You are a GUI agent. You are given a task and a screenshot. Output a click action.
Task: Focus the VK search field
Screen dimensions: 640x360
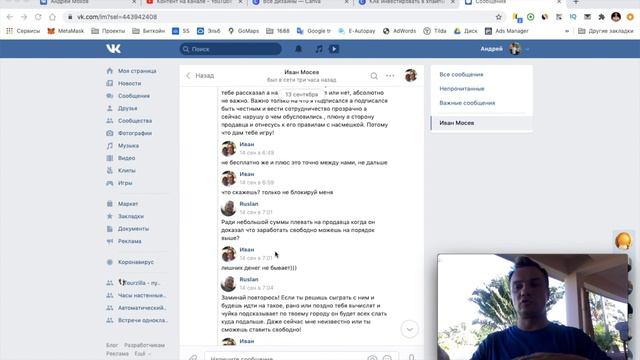pos(231,49)
